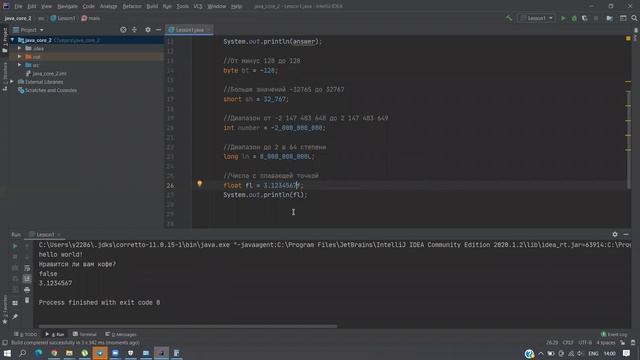Open Windows taskbar search
Viewport: 640px width, 360px height.
pos(22,353)
